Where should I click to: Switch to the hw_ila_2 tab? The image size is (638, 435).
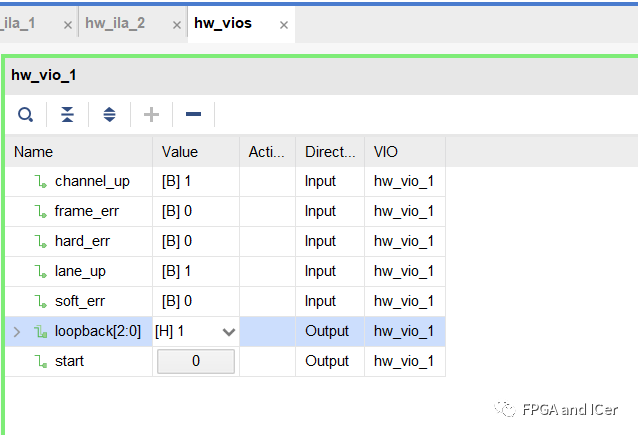click(x=115, y=24)
